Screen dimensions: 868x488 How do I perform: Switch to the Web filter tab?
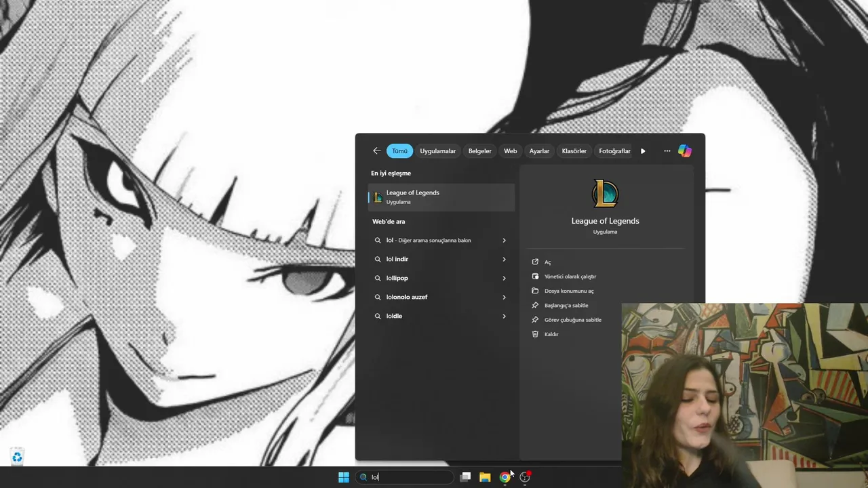point(510,151)
